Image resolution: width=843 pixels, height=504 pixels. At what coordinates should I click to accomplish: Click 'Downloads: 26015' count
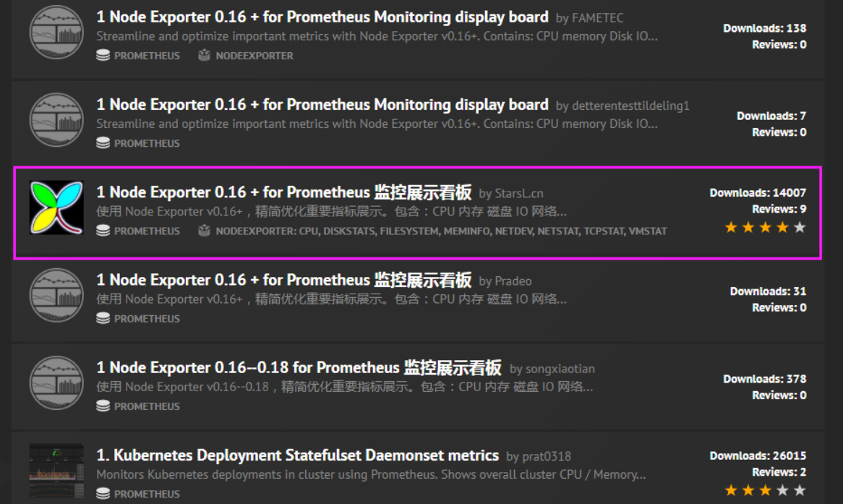(x=758, y=456)
